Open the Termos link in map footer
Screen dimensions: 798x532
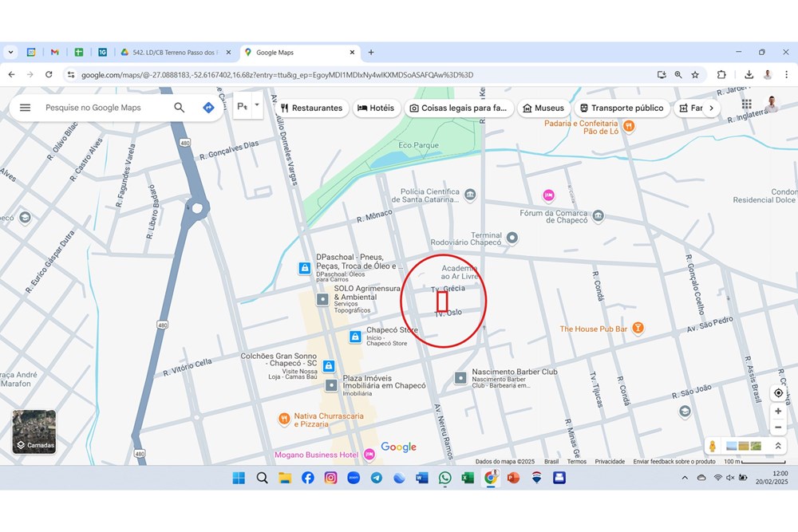coord(577,461)
